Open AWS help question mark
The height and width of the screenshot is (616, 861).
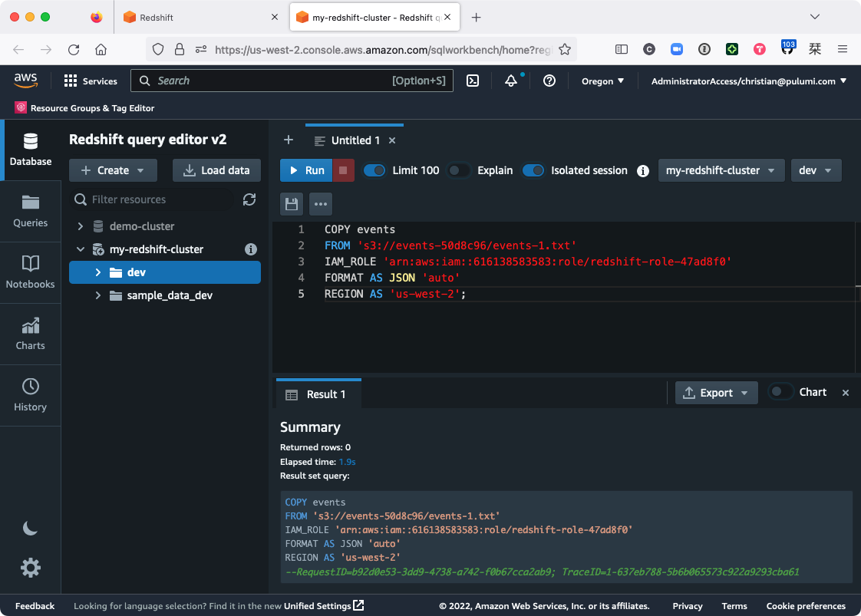[549, 81]
